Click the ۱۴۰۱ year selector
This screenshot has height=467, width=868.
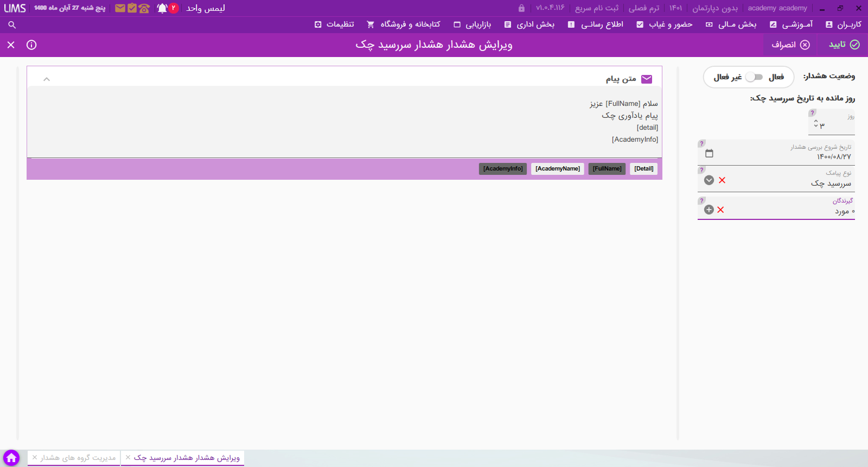click(675, 8)
